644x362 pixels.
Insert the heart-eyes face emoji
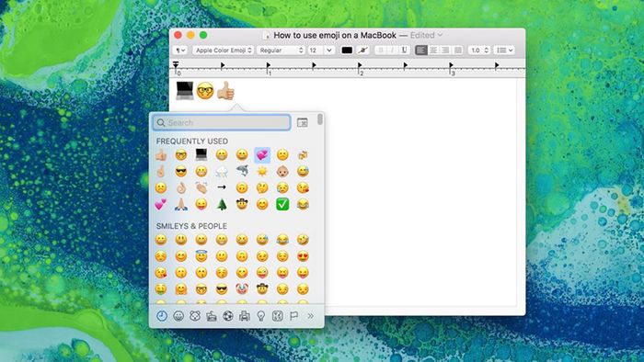tap(303, 256)
